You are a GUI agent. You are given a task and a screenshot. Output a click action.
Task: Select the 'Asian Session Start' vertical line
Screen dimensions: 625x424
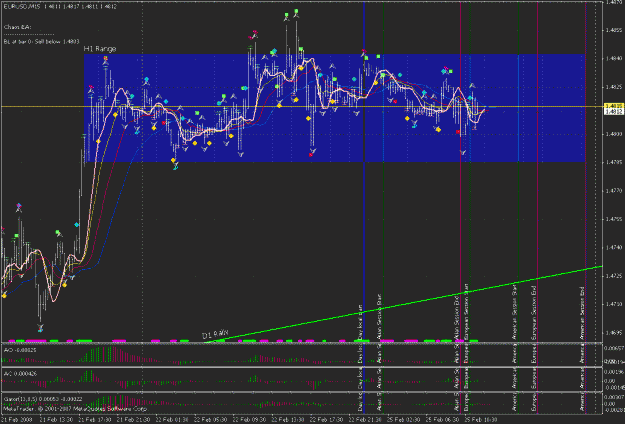(383, 171)
